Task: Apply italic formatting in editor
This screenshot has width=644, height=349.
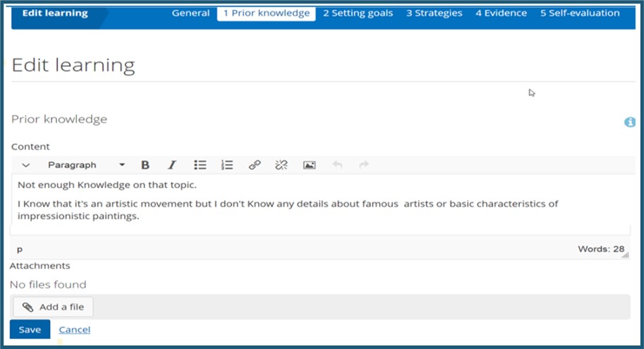Action: click(x=171, y=165)
